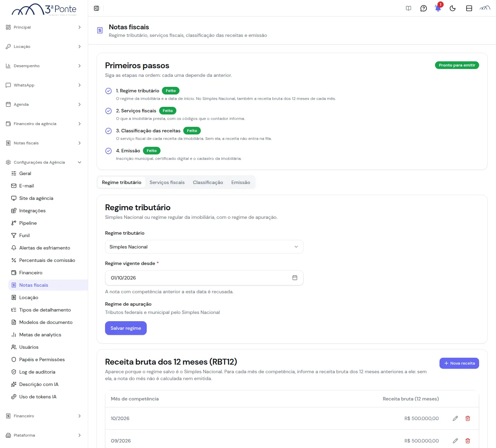Click the layout panel icon in the header

point(469,8)
